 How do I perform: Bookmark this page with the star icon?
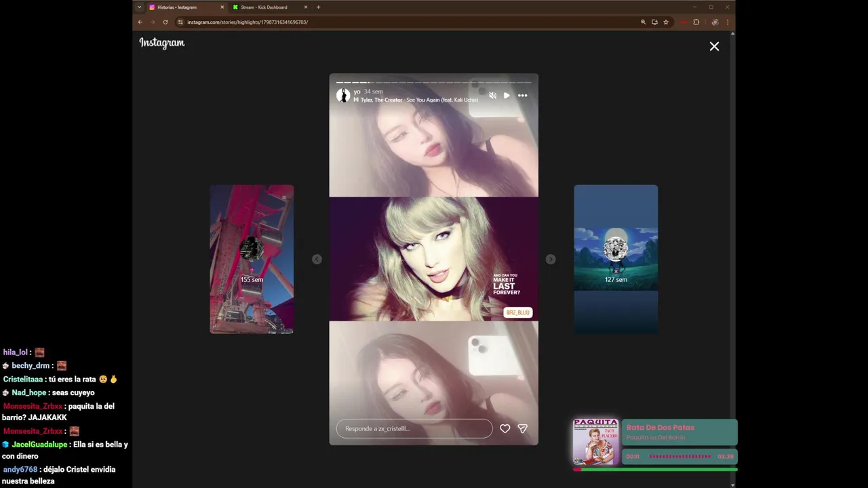(x=666, y=22)
